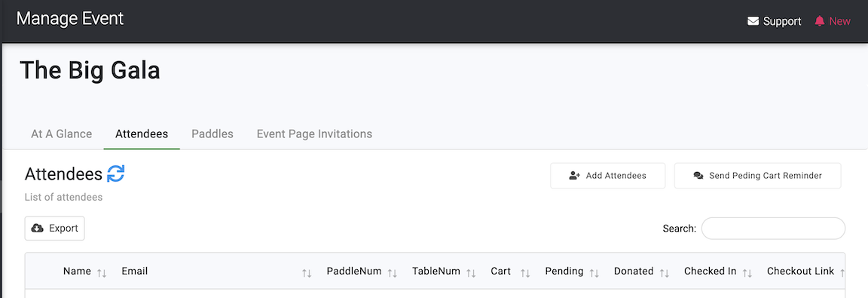
Task: Click the Support envelope icon
Action: click(x=753, y=22)
